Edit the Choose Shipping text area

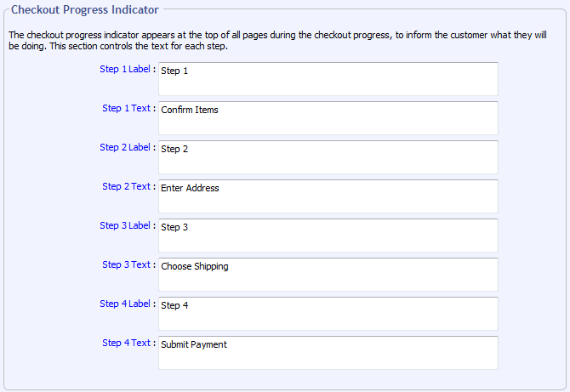pos(328,275)
